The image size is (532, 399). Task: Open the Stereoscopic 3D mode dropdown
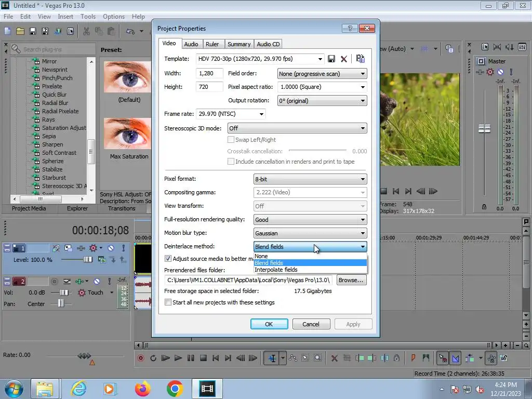297,128
